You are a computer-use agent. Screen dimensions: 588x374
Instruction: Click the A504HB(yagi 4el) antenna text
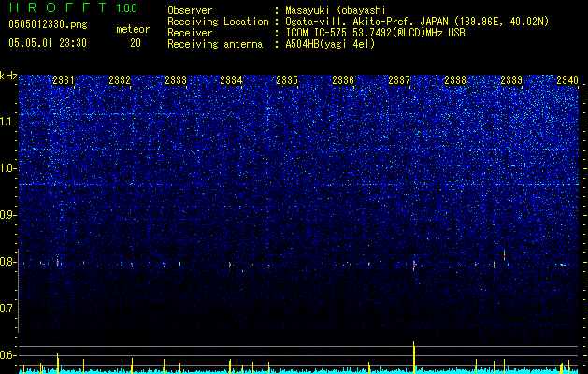[330, 44]
